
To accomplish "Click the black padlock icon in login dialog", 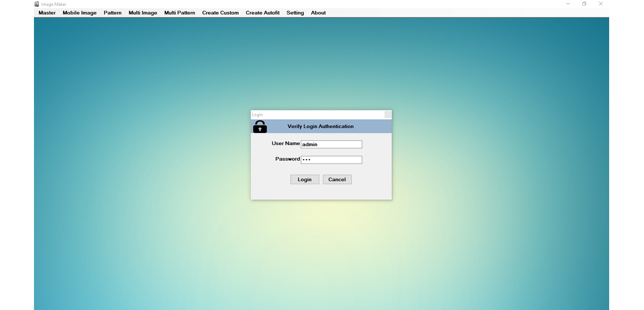I will click(260, 127).
